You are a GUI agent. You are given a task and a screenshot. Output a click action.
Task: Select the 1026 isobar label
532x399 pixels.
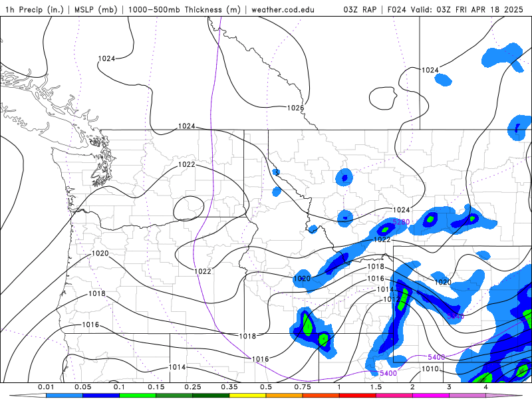tap(295, 108)
